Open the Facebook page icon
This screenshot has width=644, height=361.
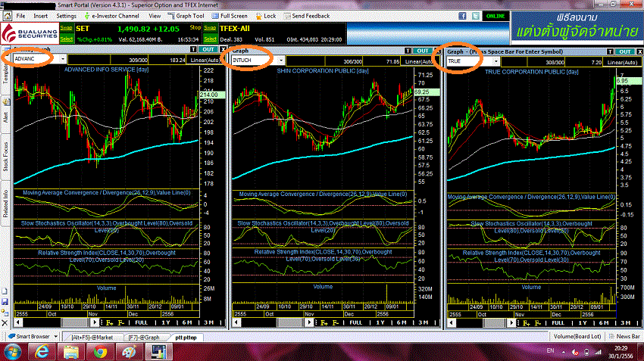point(462,16)
